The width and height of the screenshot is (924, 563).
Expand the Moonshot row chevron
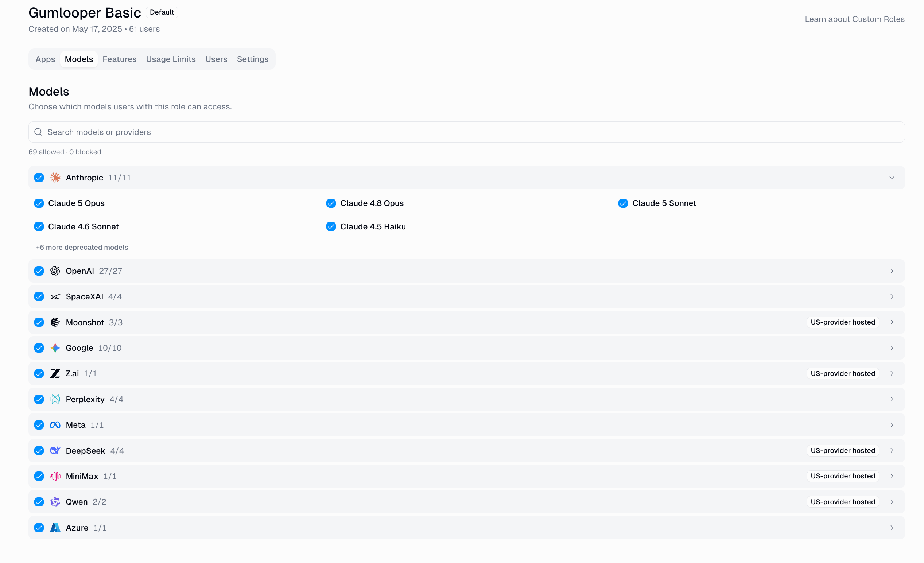pyautogui.click(x=892, y=322)
